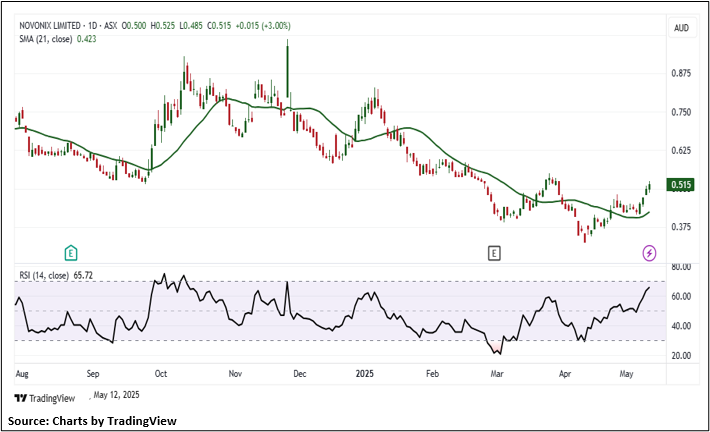
Task: Click the Source: Charts by TradingView caption
Action: 92,421
